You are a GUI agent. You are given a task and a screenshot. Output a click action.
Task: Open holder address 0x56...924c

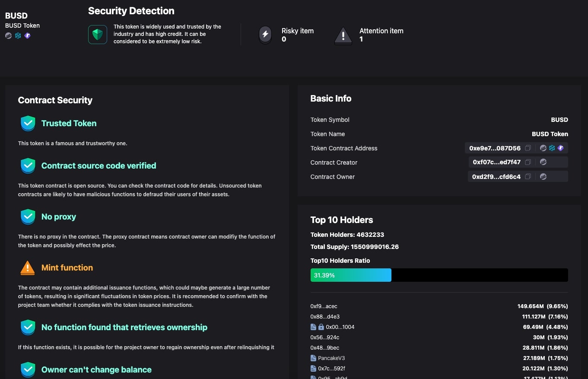pos(325,338)
